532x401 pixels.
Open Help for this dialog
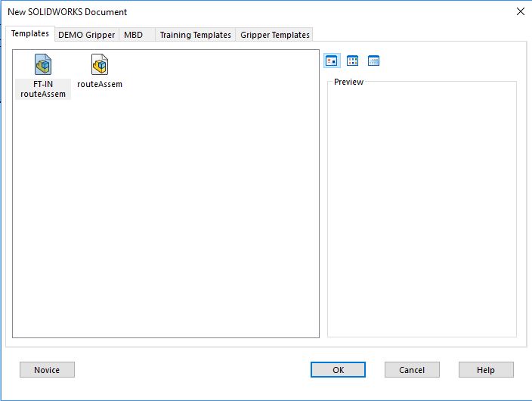click(486, 370)
